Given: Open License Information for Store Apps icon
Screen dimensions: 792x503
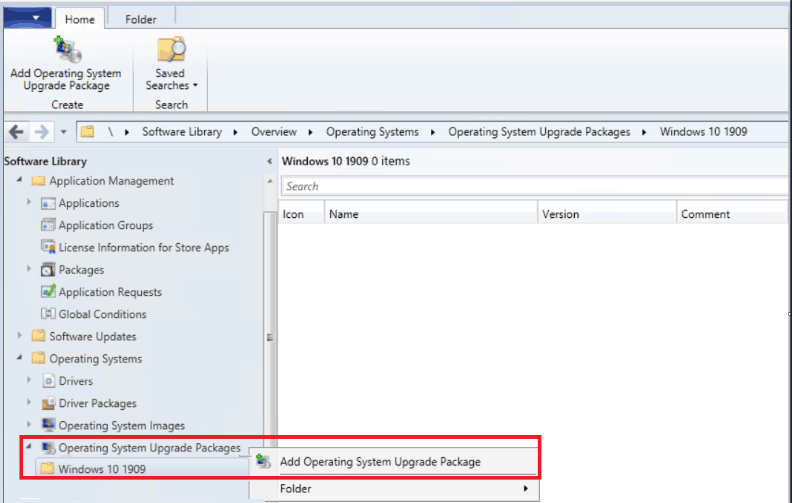Looking at the screenshot, I should (48, 247).
